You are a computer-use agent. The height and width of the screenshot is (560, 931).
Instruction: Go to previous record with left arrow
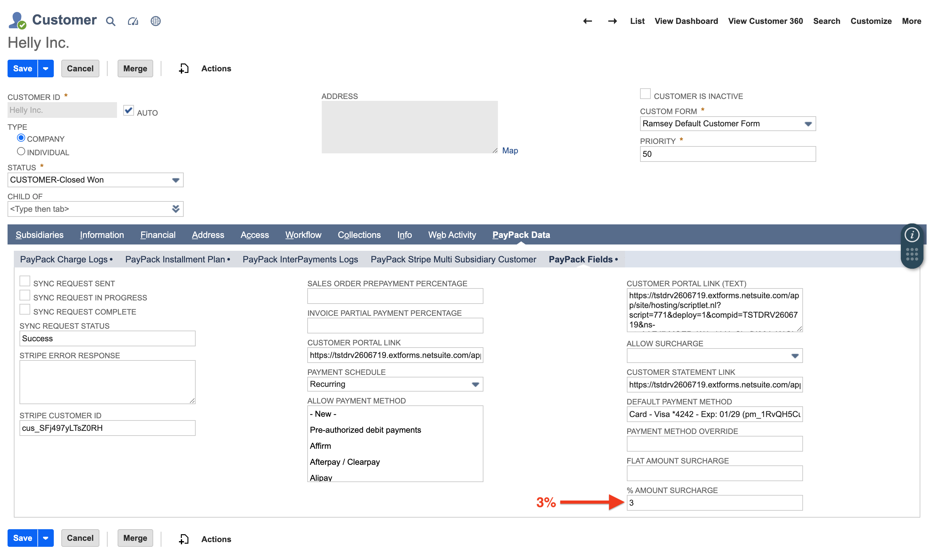587,21
